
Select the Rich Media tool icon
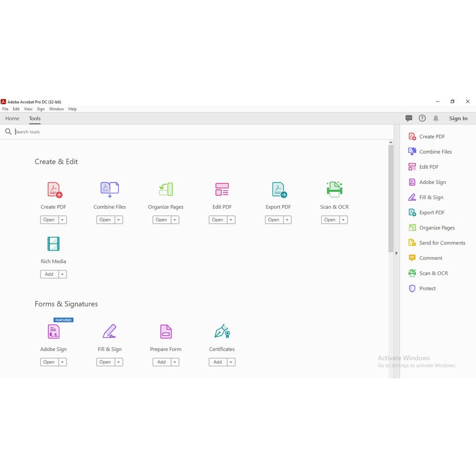53,244
